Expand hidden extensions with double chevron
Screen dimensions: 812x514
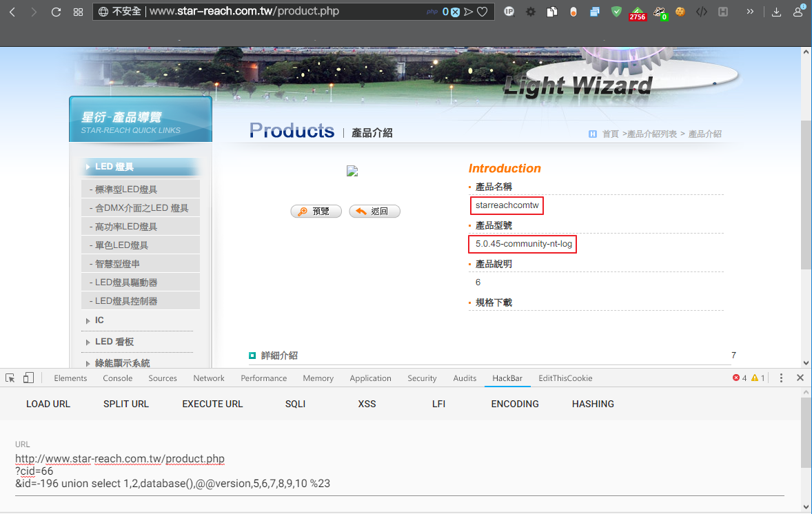750,12
